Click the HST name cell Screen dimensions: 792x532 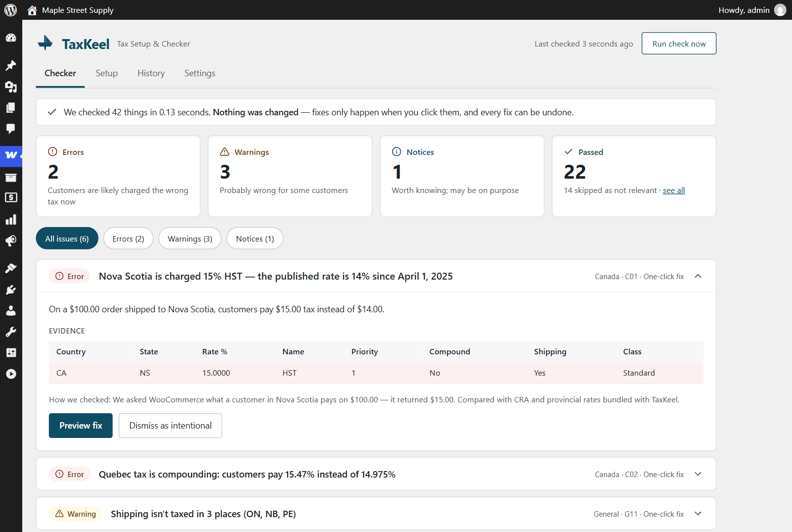point(290,373)
